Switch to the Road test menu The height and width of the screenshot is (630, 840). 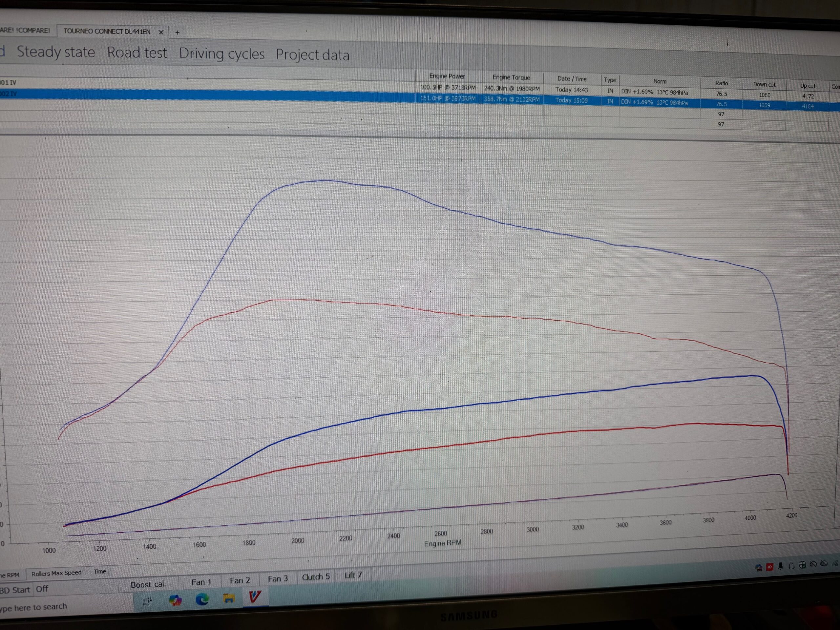pyautogui.click(x=137, y=53)
